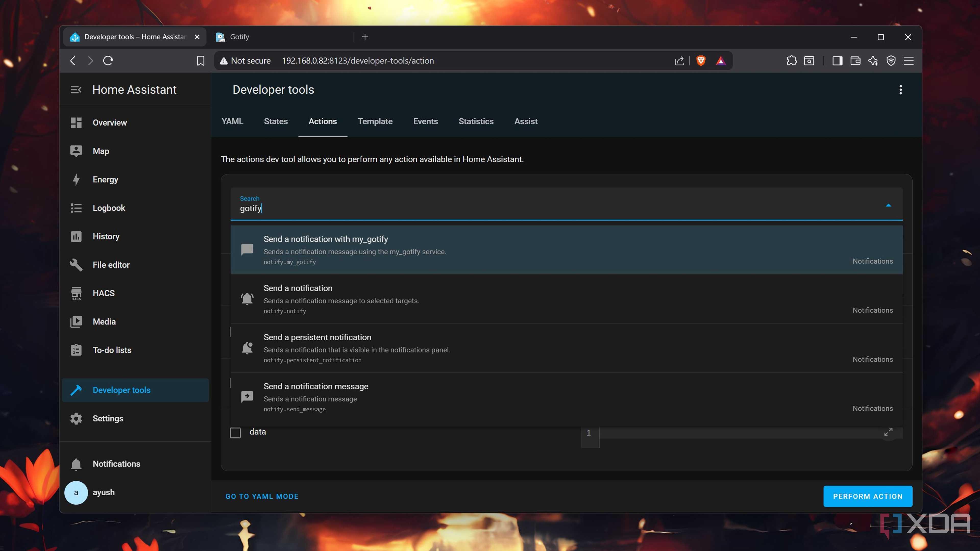Open the Energy panel
Screen dimensions: 980x551
pyautogui.click(x=136, y=180)
